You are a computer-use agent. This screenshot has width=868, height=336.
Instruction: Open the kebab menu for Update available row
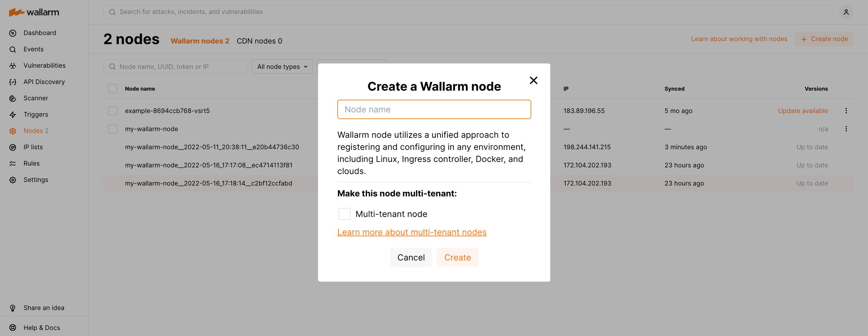847,110
